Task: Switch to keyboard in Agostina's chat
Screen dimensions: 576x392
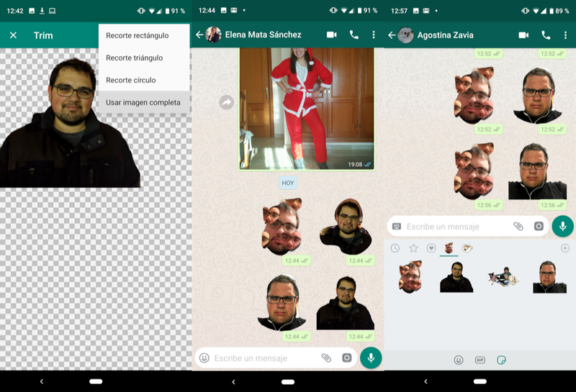Action: click(x=397, y=227)
